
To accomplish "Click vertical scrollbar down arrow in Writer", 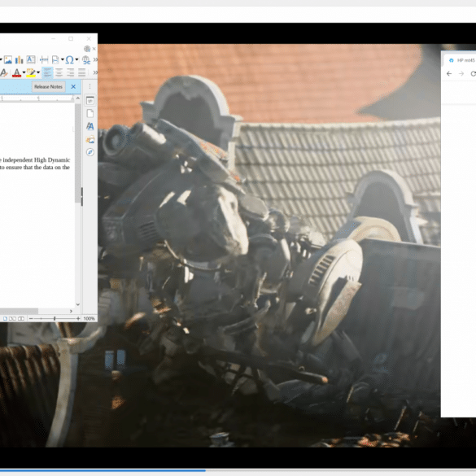I will click(78, 304).
